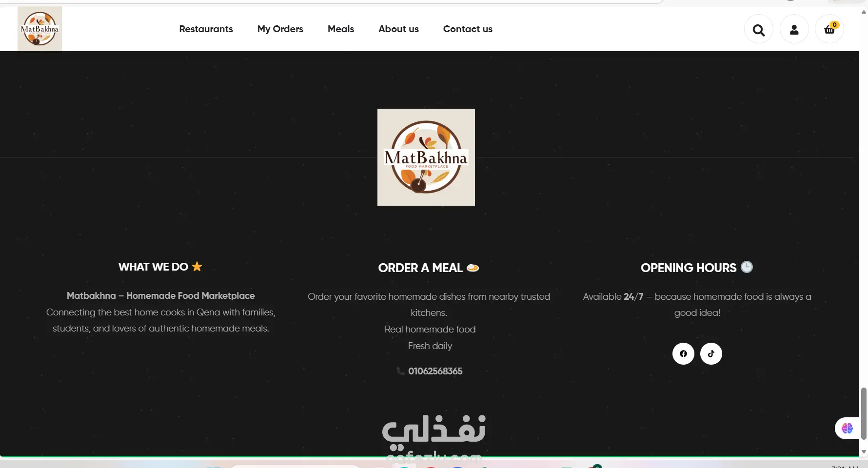Click the large MatBakhna footer logo

click(426, 157)
